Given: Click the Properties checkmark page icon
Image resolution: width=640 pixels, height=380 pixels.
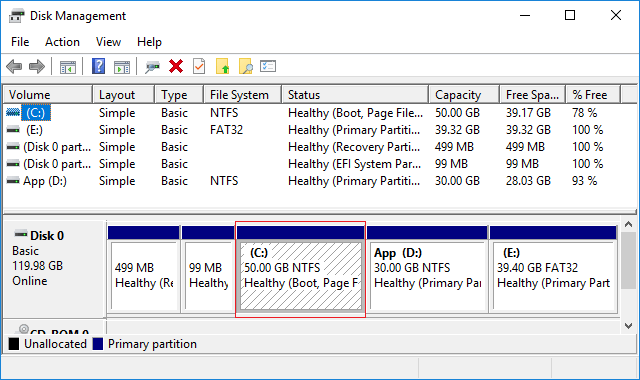Looking at the screenshot, I should [199, 66].
